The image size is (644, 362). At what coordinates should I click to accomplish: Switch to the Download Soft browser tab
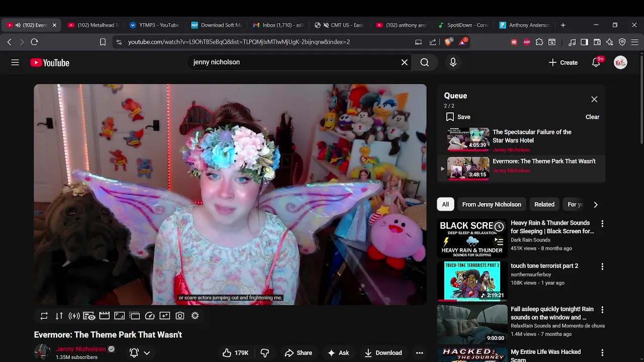pyautogui.click(x=217, y=25)
